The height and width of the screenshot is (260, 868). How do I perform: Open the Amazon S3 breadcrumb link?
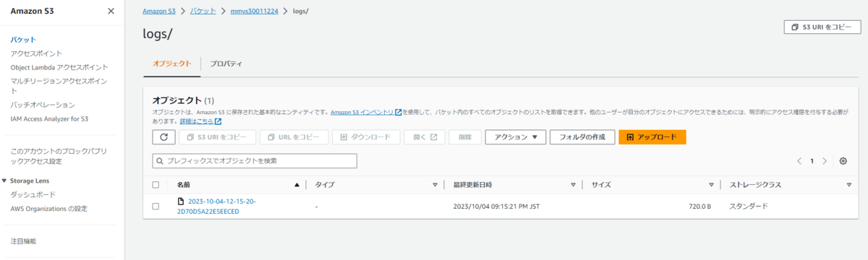coord(160,12)
